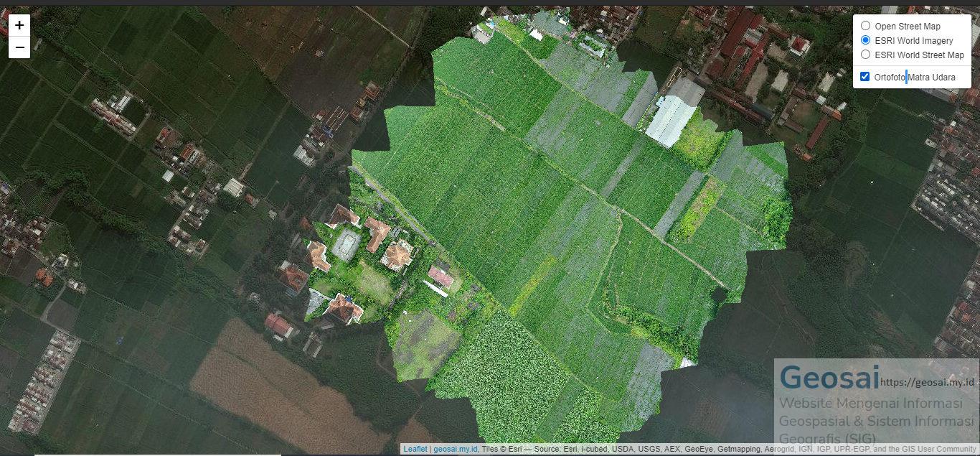Click the white-roofed warehouse on the orthophoto
Image resolution: width=980 pixels, height=456 pixels.
[669, 119]
